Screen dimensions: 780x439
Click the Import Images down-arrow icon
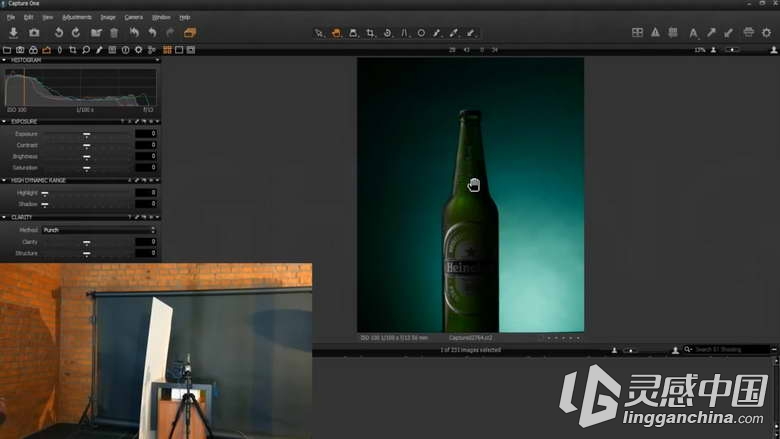13,33
